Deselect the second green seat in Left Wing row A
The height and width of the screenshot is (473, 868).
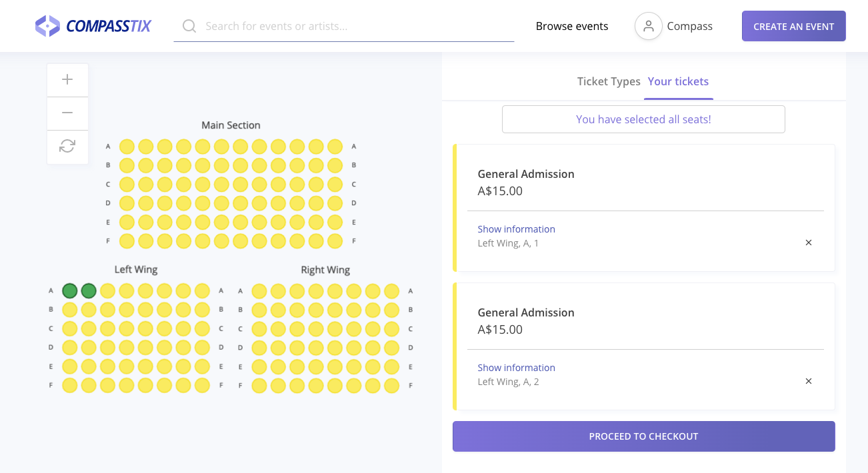pyautogui.click(x=89, y=290)
